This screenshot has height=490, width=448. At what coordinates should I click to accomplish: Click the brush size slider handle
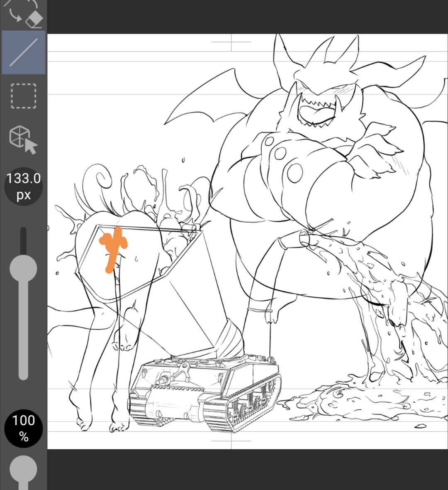(x=23, y=268)
